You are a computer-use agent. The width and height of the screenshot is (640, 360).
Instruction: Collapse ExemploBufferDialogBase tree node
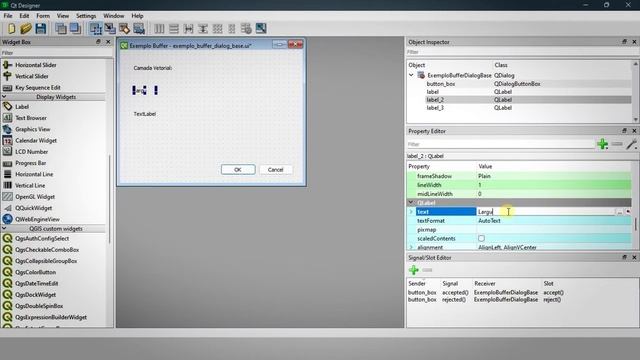coord(411,75)
